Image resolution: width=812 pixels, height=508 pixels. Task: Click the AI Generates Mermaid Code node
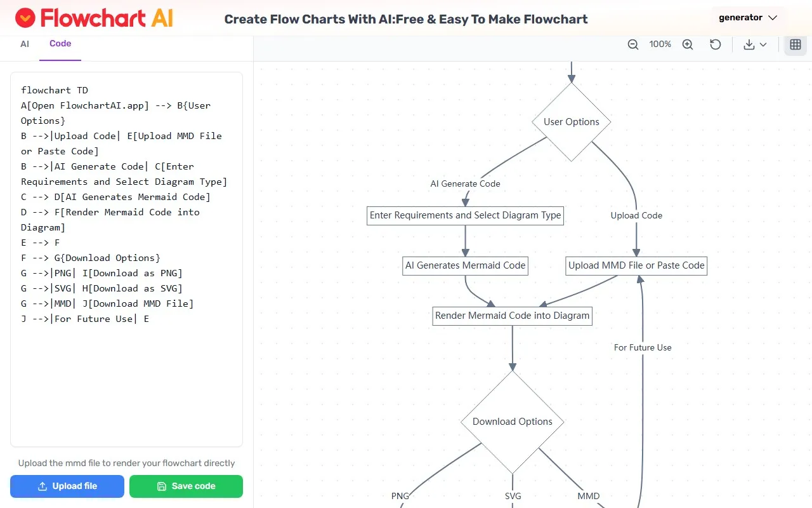click(x=466, y=265)
